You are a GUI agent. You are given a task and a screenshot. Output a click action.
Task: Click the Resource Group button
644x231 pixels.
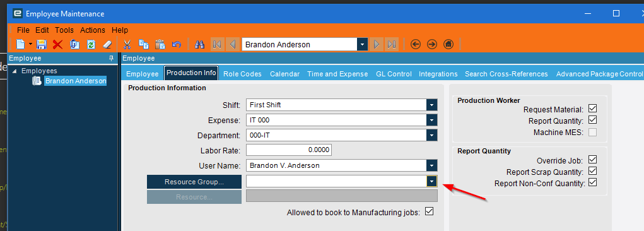[194, 182]
